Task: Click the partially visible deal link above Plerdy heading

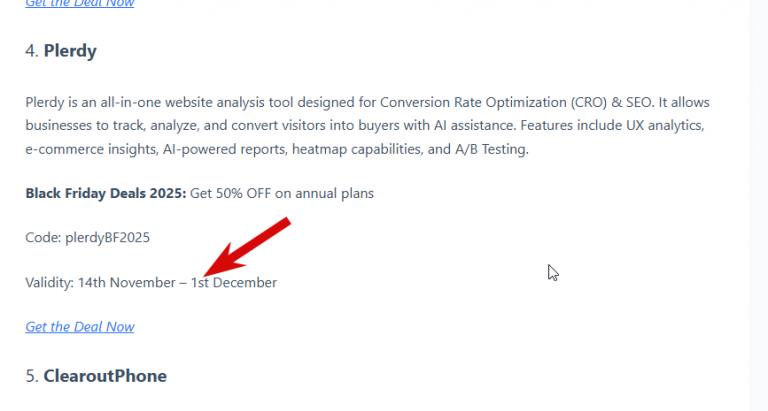Action: point(80,4)
